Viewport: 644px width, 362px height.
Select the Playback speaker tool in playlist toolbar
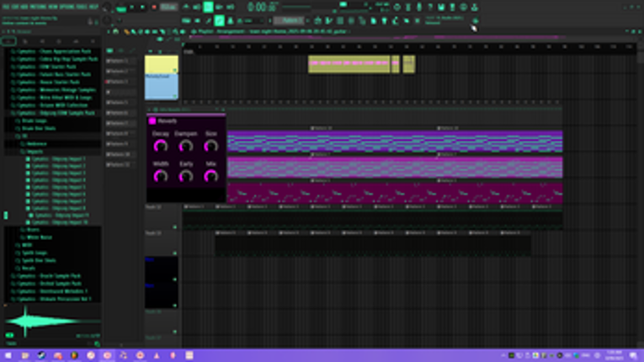click(183, 32)
